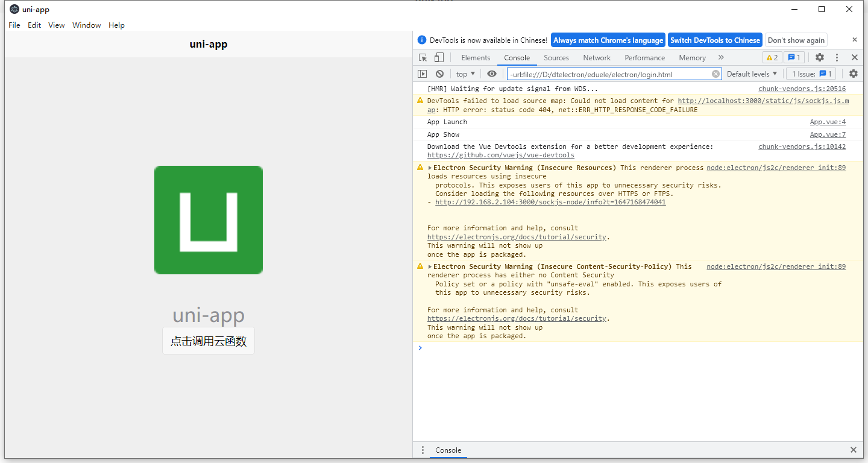Clear the console with the ban icon

(x=440, y=74)
